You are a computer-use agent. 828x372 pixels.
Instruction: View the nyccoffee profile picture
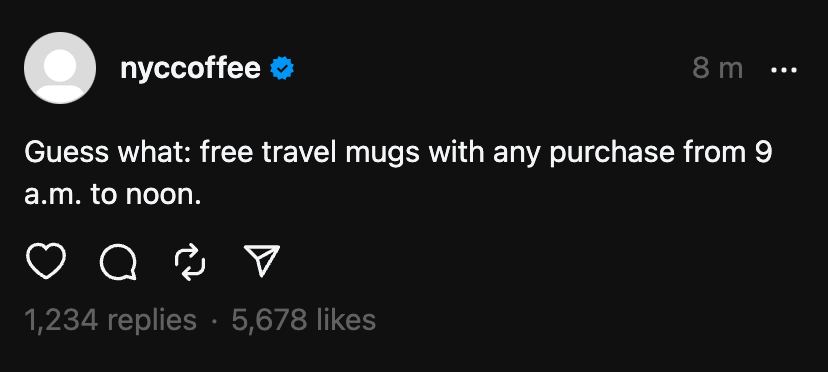click(60, 68)
